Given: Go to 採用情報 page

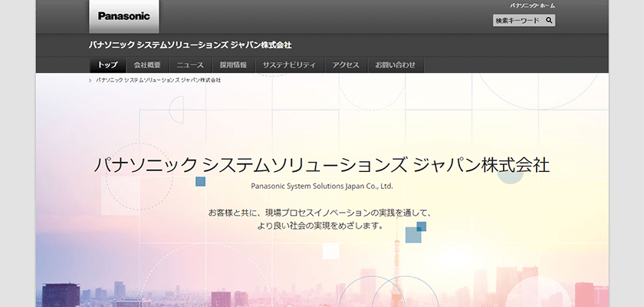Looking at the screenshot, I should tap(233, 65).
